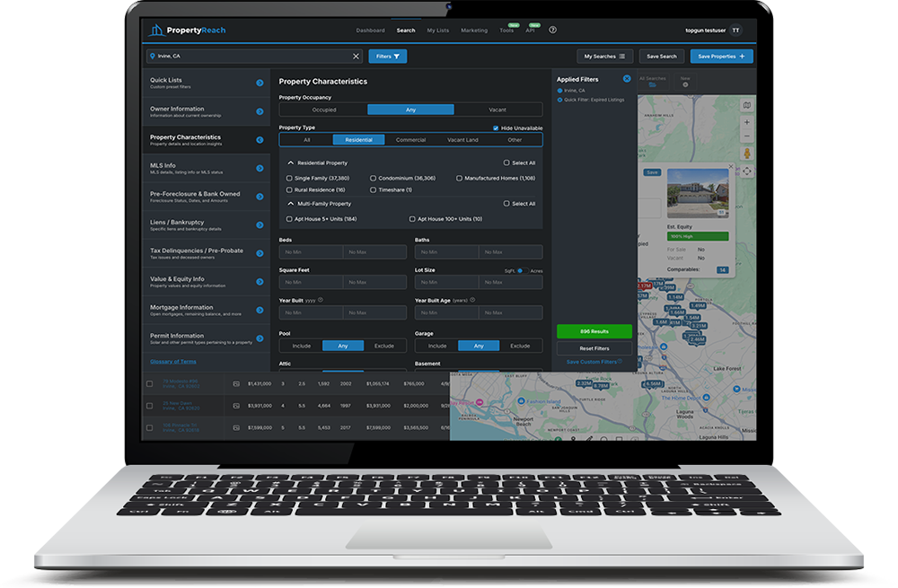Open the Filters dropdown button
This screenshot has height=588, width=898.
388,57
